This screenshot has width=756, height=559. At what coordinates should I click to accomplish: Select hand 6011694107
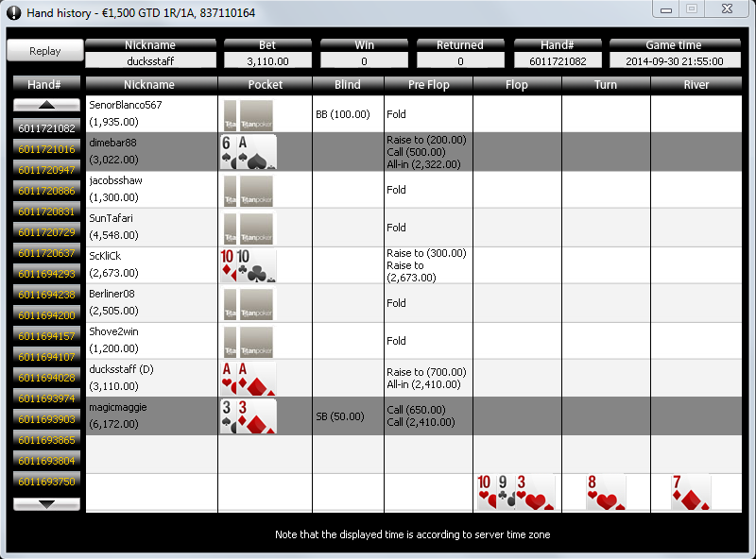pyautogui.click(x=46, y=357)
